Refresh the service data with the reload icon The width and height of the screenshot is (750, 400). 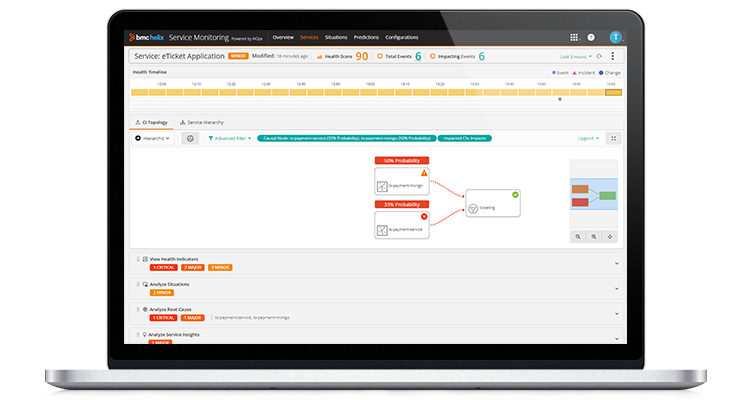click(599, 57)
